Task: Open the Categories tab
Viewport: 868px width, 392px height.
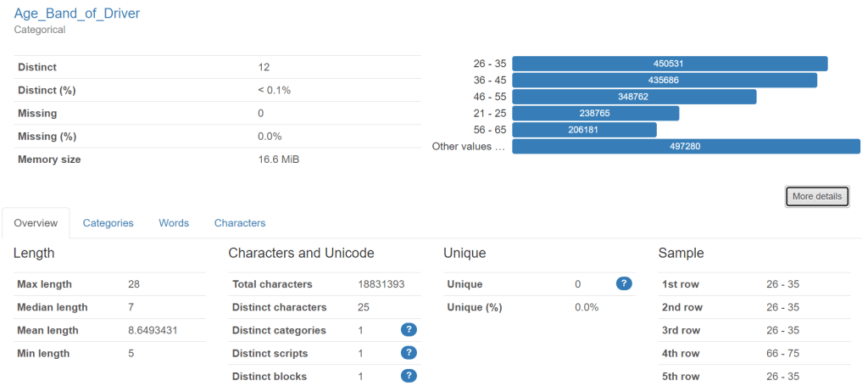Action: [x=108, y=223]
